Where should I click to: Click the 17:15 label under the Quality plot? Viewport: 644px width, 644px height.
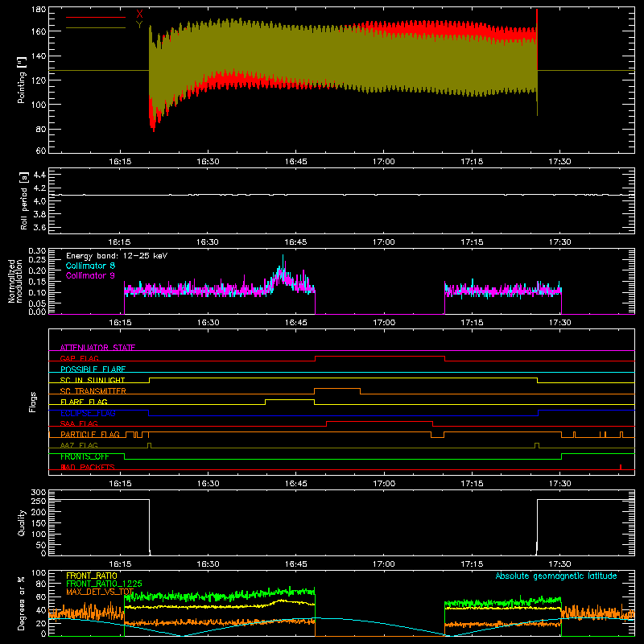(x=472, y=564)
